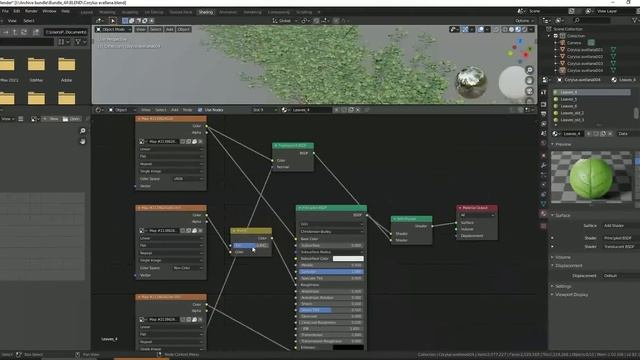Open the Object Data green triangle tab
The image size is (640, 360).
click(543, 204)
